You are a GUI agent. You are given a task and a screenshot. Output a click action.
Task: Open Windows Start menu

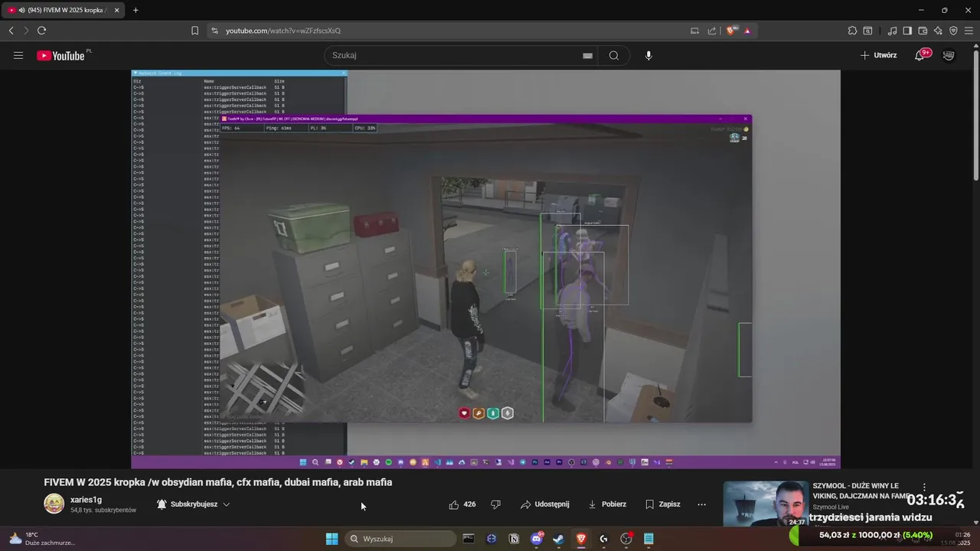pyautogui.click(x=332, y=539)
